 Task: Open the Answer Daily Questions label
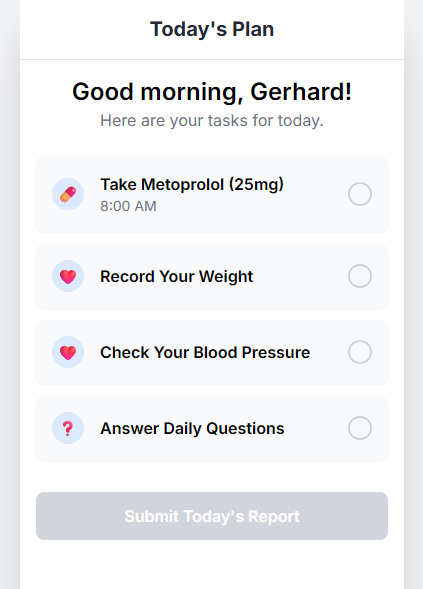tap(192, 428)
